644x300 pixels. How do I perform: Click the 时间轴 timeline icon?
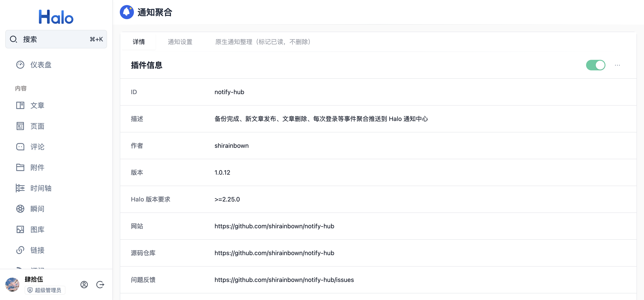20,188
